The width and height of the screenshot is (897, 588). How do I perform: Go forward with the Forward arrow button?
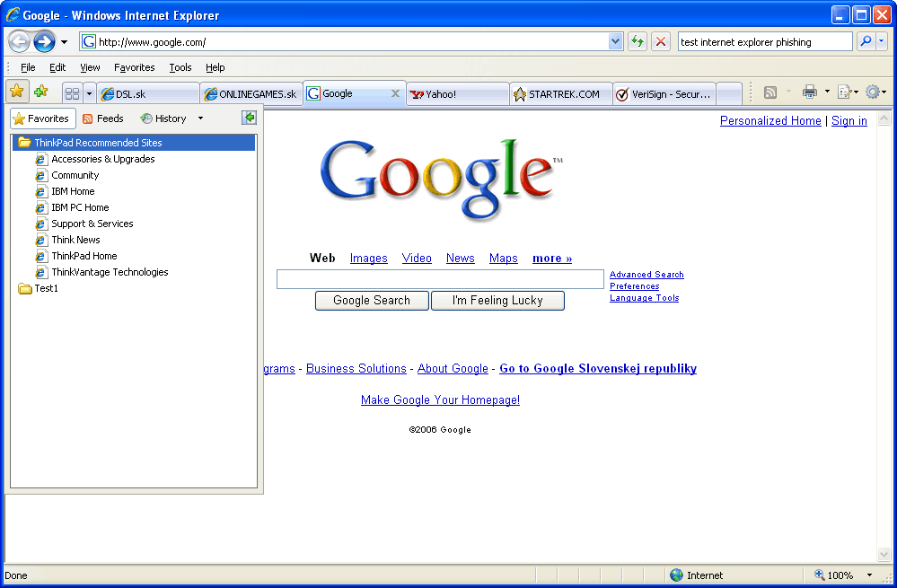pos(44,42)
